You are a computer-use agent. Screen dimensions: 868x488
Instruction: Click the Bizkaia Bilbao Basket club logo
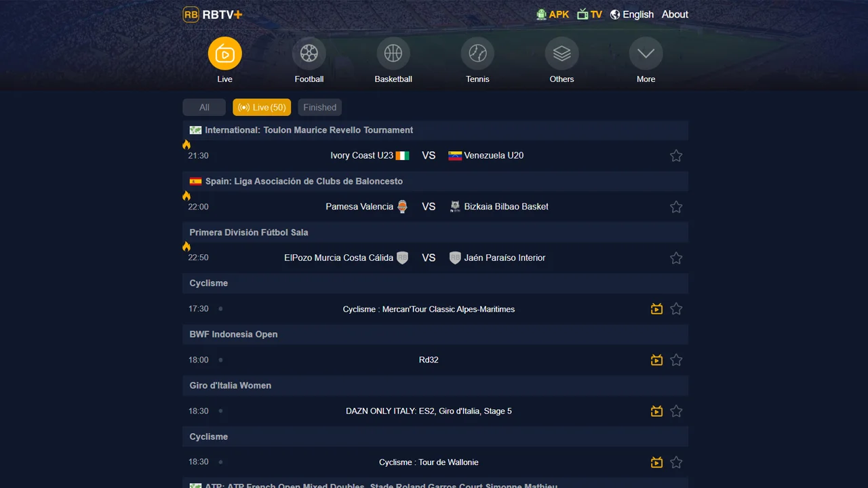[455, 207]
